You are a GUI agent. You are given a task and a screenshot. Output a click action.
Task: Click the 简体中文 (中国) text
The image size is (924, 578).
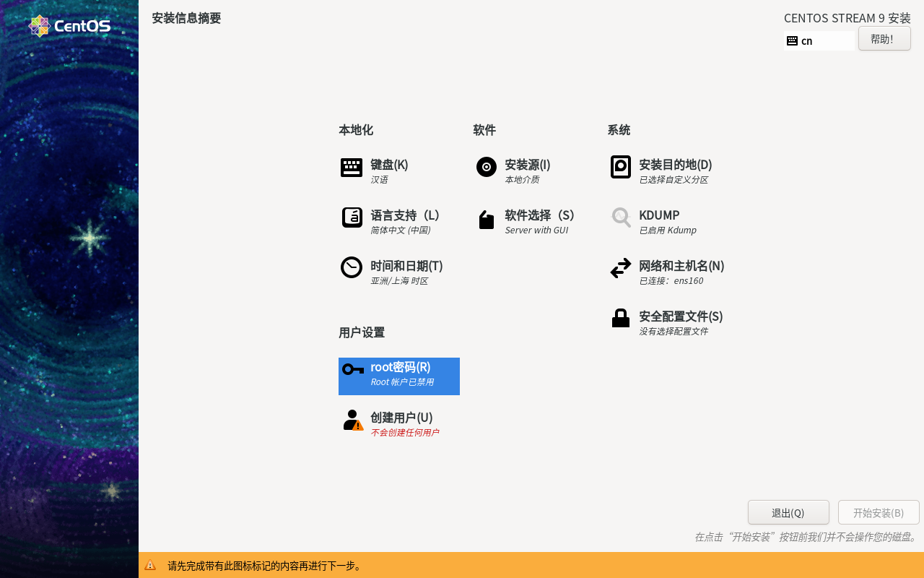point(401,230)
